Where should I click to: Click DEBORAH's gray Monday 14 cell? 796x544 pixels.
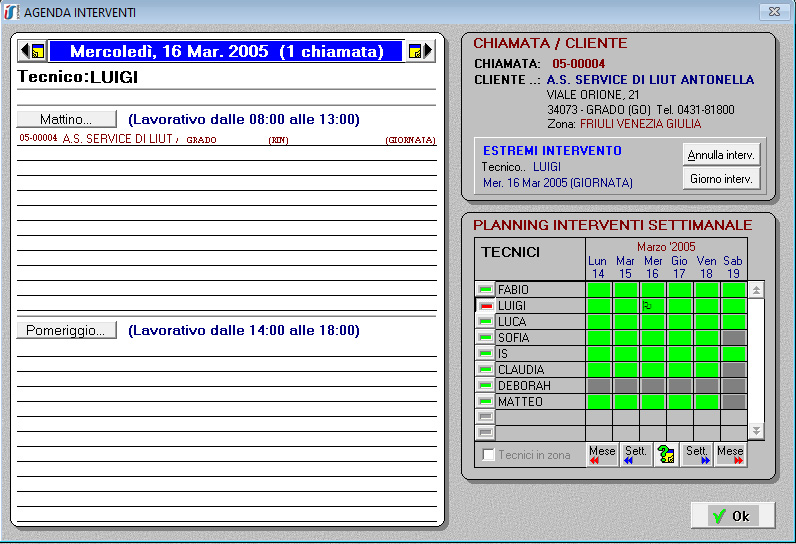coord(598,386)
